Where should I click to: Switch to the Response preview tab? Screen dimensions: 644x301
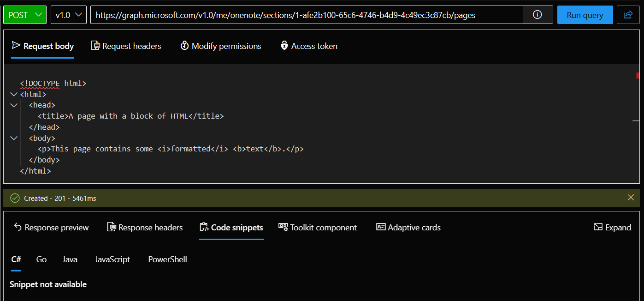pos(51,227)
